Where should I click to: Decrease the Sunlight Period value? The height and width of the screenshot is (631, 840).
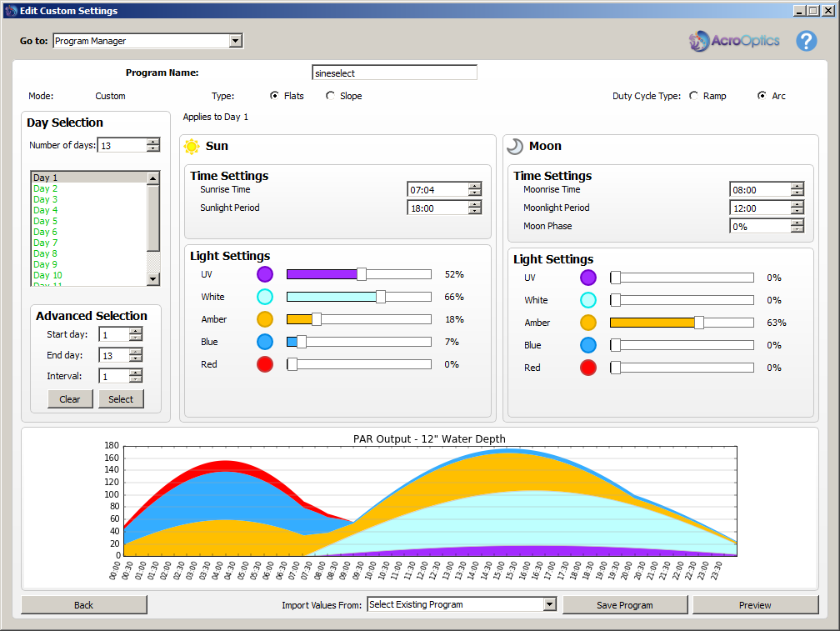475,211
